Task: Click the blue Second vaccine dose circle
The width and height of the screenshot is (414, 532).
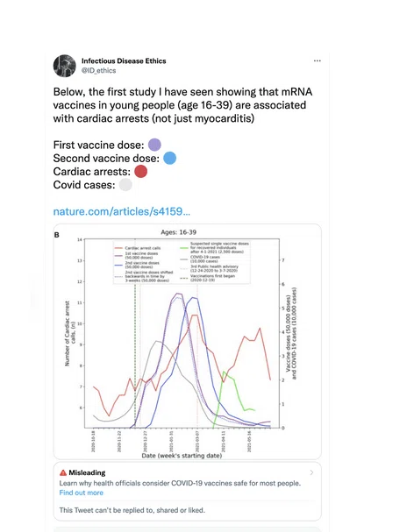Action: pyautogui.click(x=170, y=158)
